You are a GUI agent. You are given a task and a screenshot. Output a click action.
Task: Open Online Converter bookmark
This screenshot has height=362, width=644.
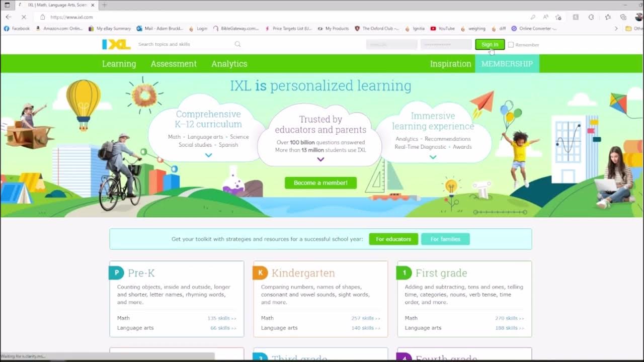click(x=534, y=29)
